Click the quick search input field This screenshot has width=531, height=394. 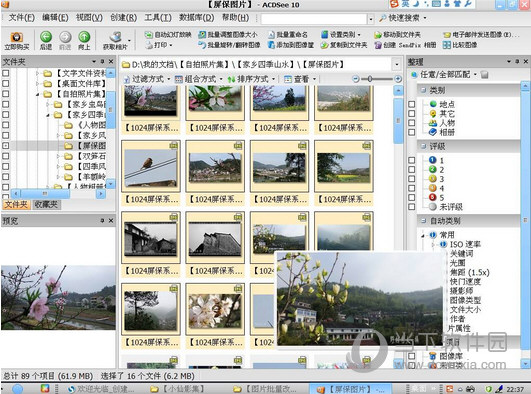(314, 18)
